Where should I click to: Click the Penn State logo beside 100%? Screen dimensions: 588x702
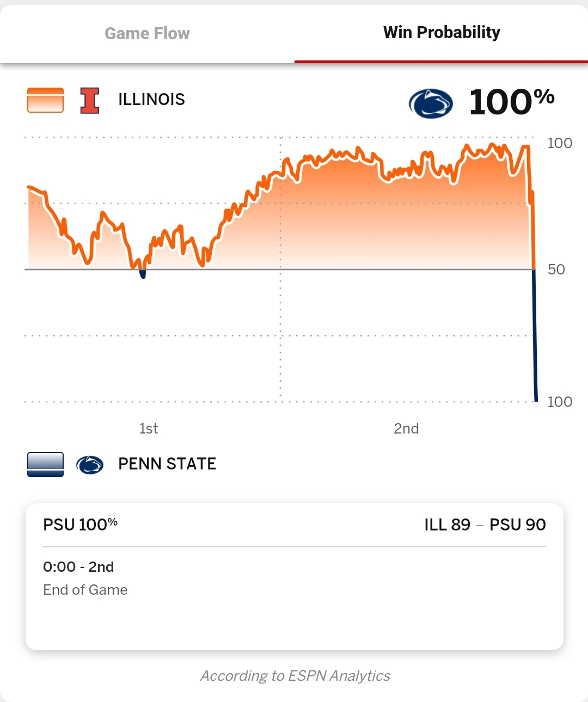click(431, 103)
